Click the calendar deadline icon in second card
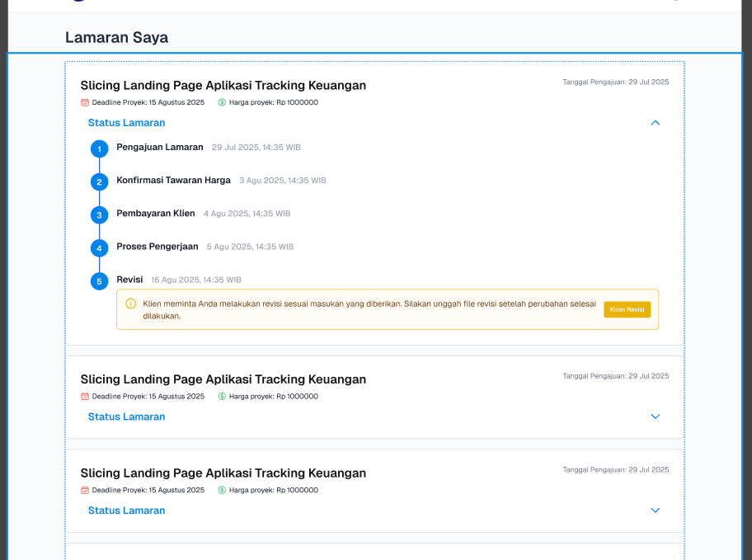Screen dimensions: 752x560 tap(85, 397)
